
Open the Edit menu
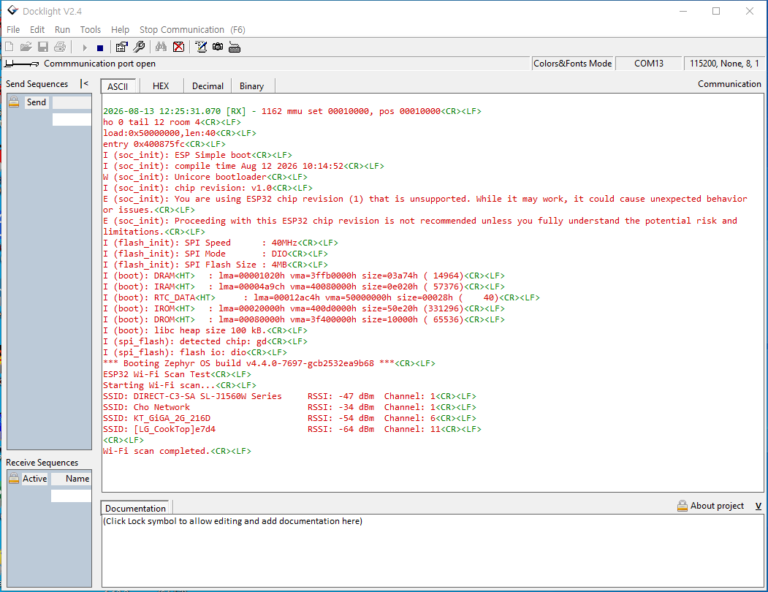click(x=37, y=29)
